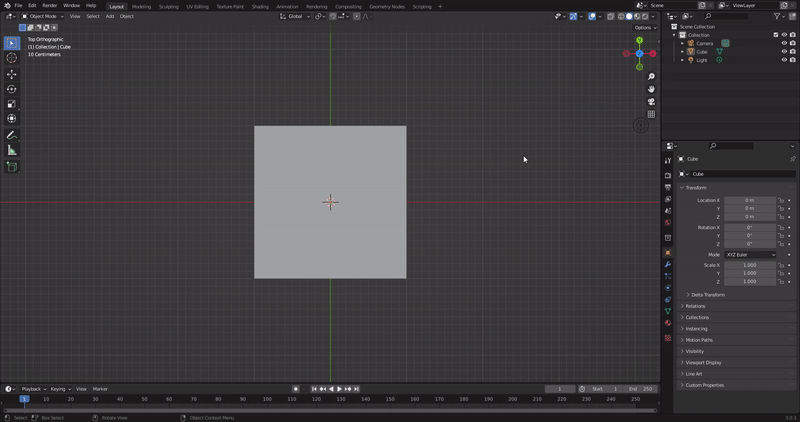Click the green Y axis gizmo ball

tap(639, 40)
